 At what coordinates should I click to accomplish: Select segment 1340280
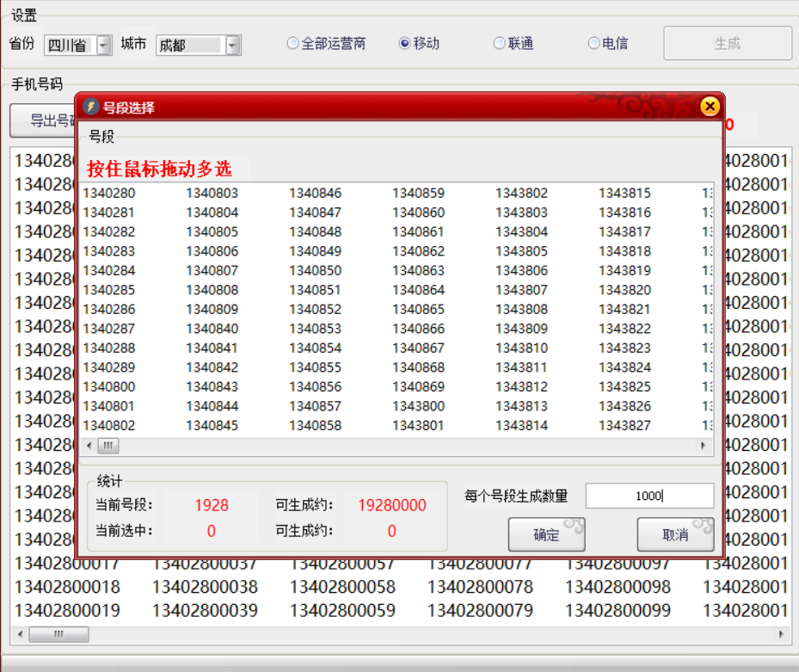[x=109, y=194]
